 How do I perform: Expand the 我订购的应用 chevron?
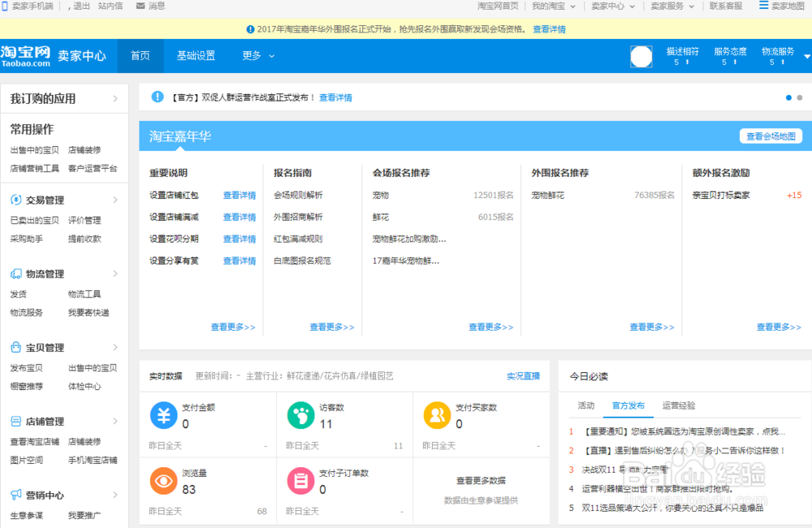point(115,98)
